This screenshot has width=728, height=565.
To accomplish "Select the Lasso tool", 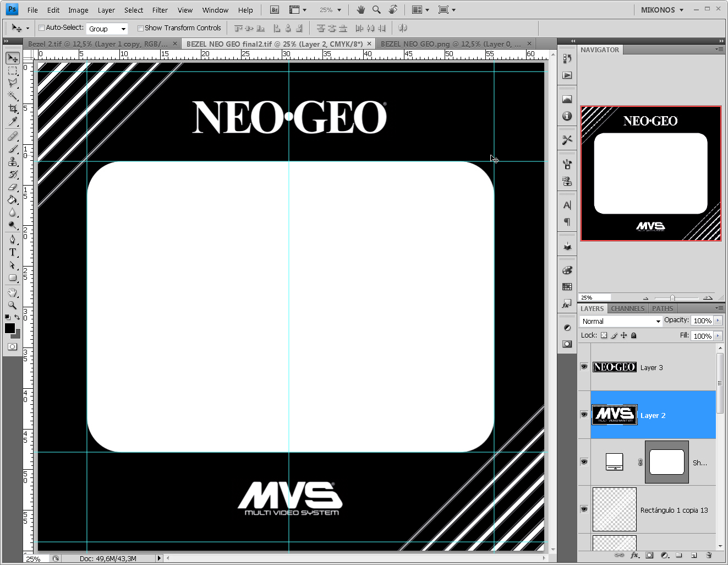I will click(12, 83).
